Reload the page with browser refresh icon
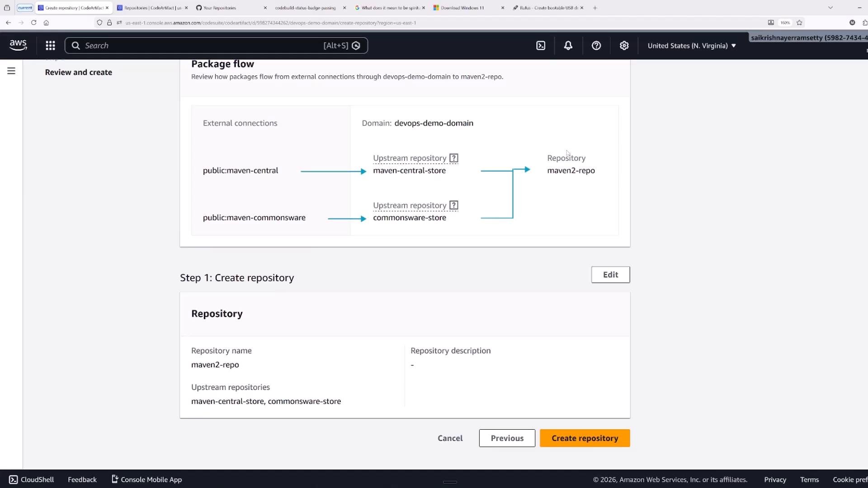868x488 pixels. pyautogui.click(x=33, y=23)
